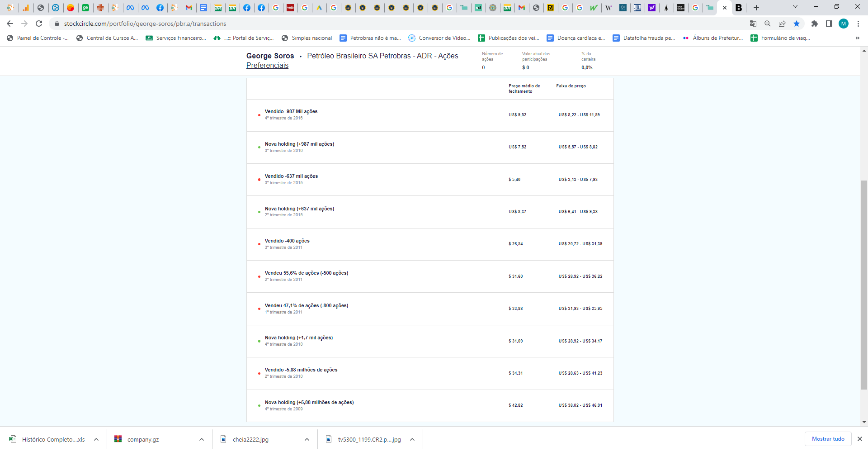This screenshot has width=868, height=452.
Task: Open a new browser tab
Action: pos(756,8)
